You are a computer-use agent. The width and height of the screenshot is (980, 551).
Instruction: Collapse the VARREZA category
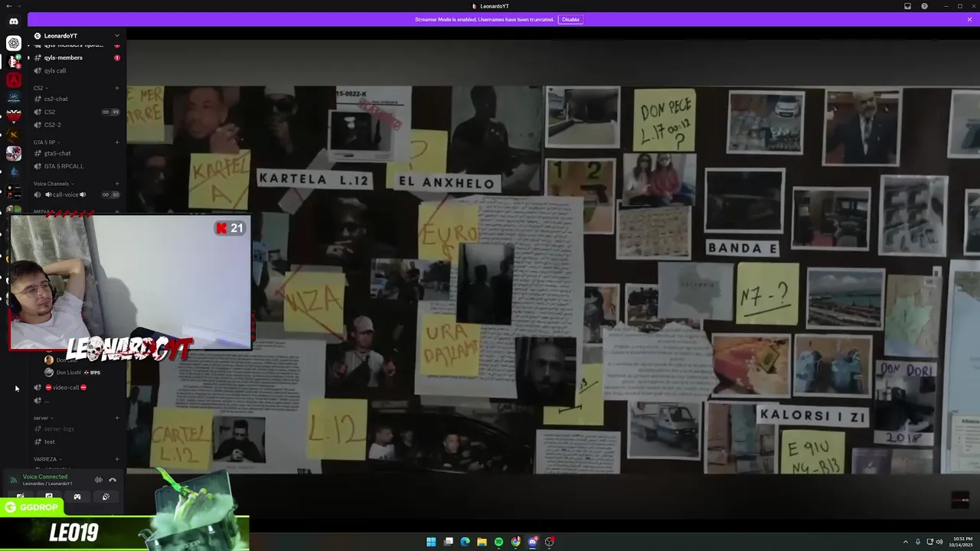pos(47,459)
